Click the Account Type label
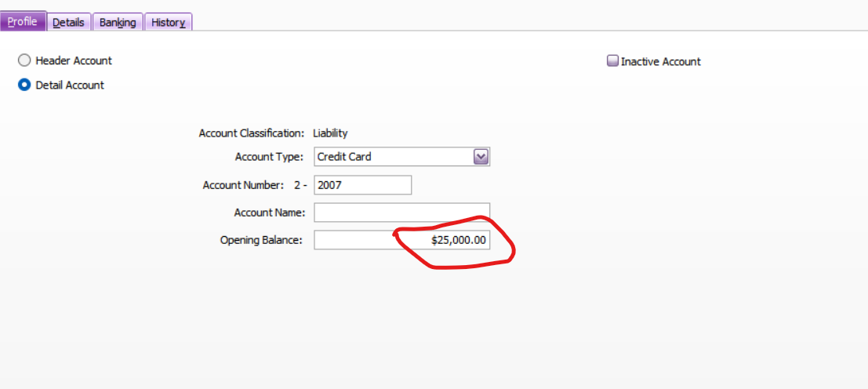The image size is (868, 389). (269, 157)
